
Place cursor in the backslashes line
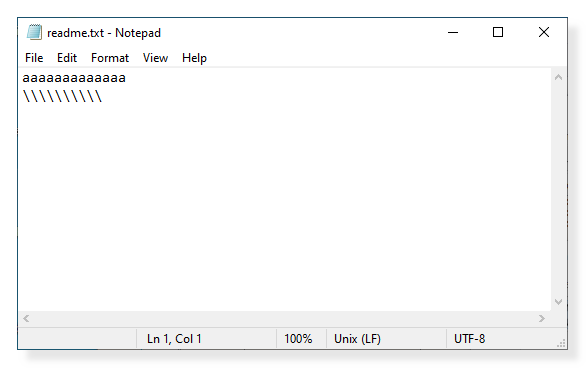(62, 96)
